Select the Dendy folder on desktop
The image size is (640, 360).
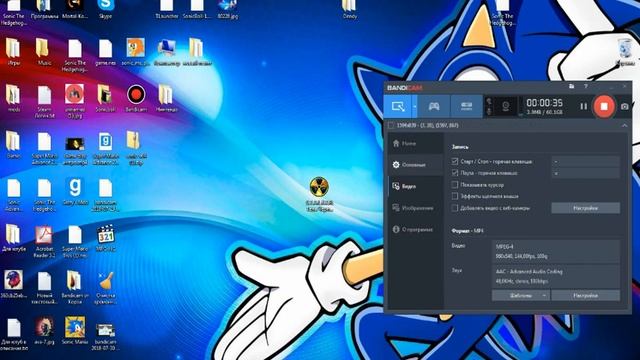349,10
